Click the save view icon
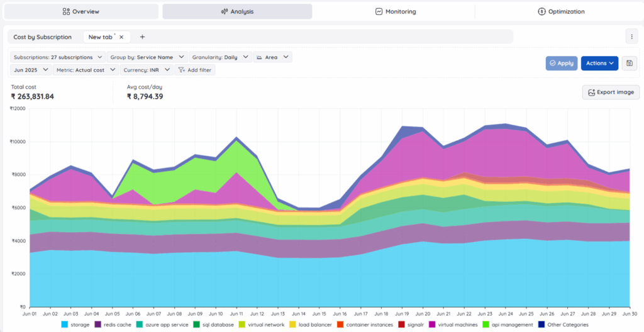The width and height of the screenshot is (644, 332). tap(628, 63)
